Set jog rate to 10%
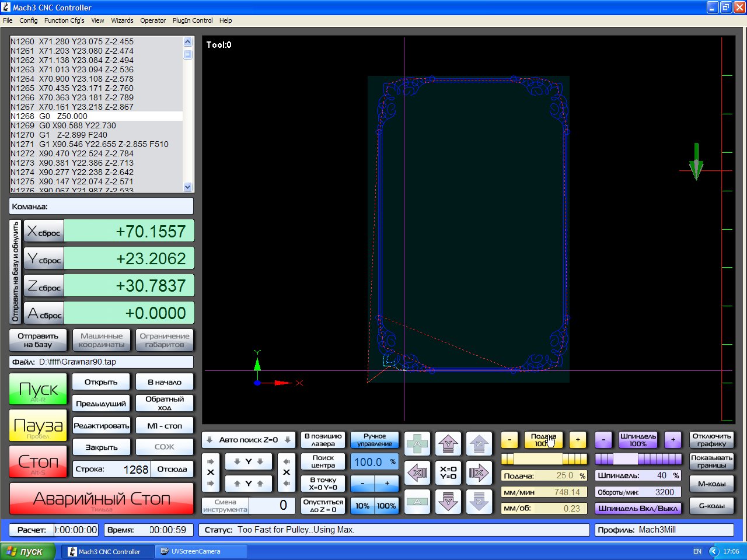Image resolution: width=747 pixels, height=560 pixels. coord(362,506)
